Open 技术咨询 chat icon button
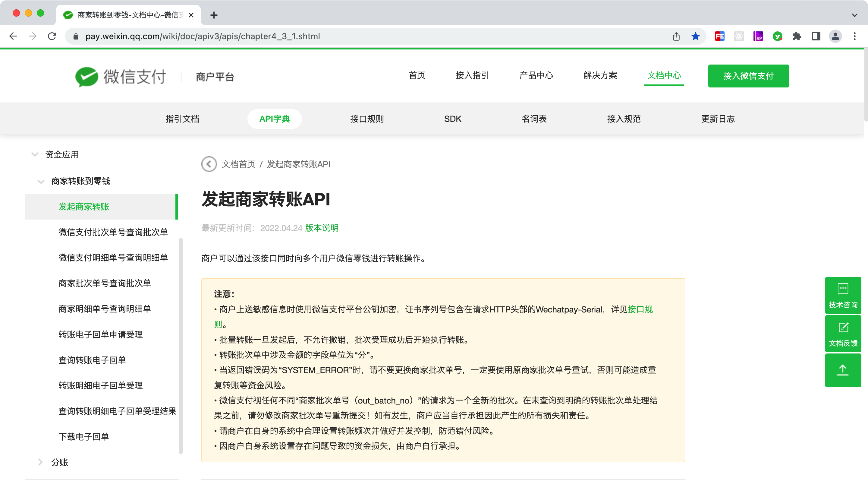Image resolution: width=868 pixels, height=491 pixels. click(x=843, y=295)
